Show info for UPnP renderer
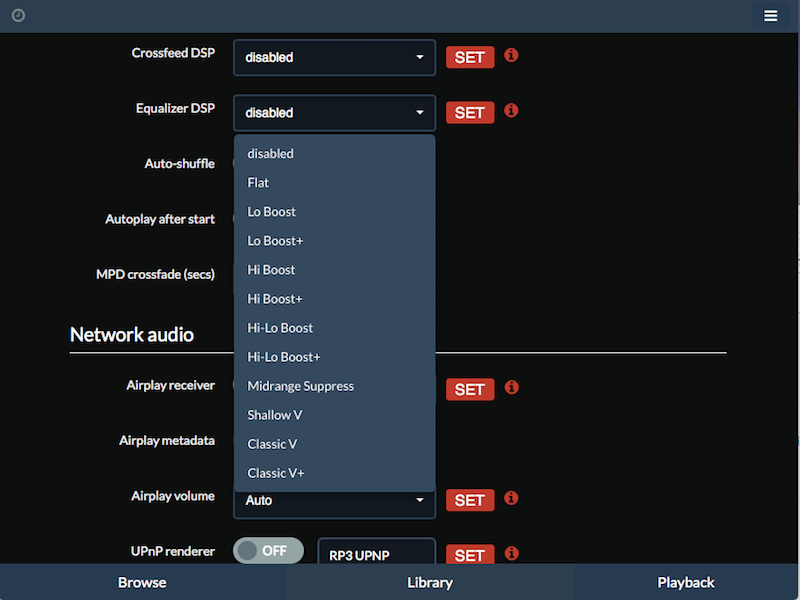Screen dimensions: 800x600 (511, 553)
